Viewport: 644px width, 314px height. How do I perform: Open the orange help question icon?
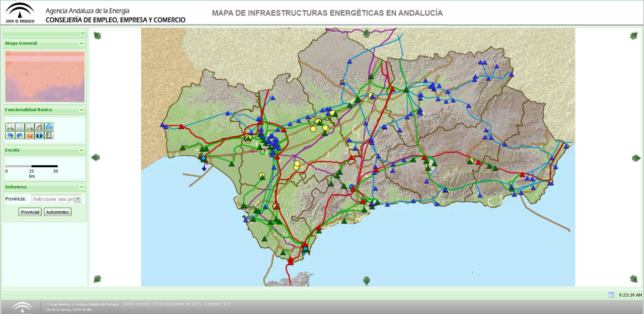[30, 135]
